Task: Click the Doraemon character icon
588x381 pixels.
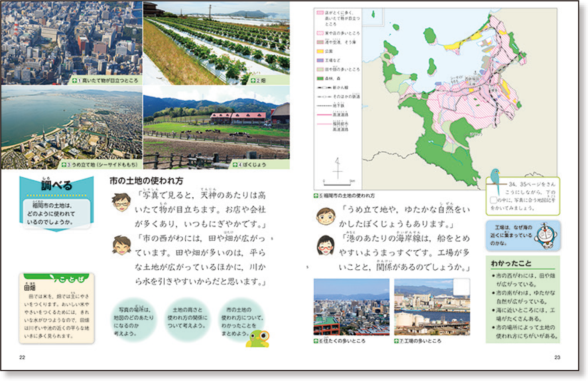Action: click(x=546, y=236)
